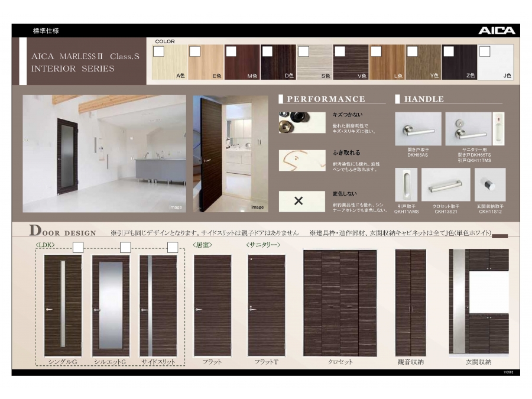Select the S色 light gray striped swatch
Viewport: 532px width, 399px height.
coord(314,62)
